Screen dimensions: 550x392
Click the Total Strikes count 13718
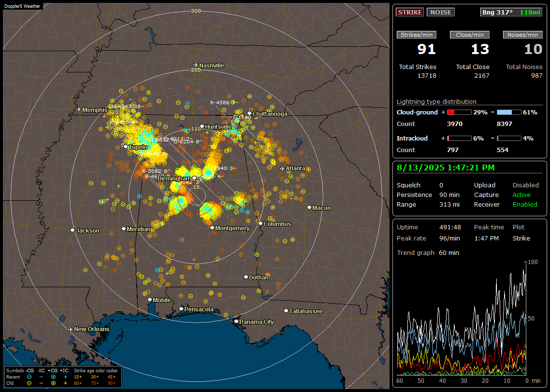[427, 76]
